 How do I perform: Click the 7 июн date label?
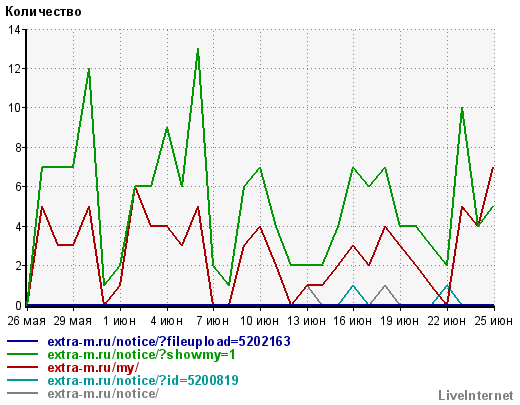(213, 321)
